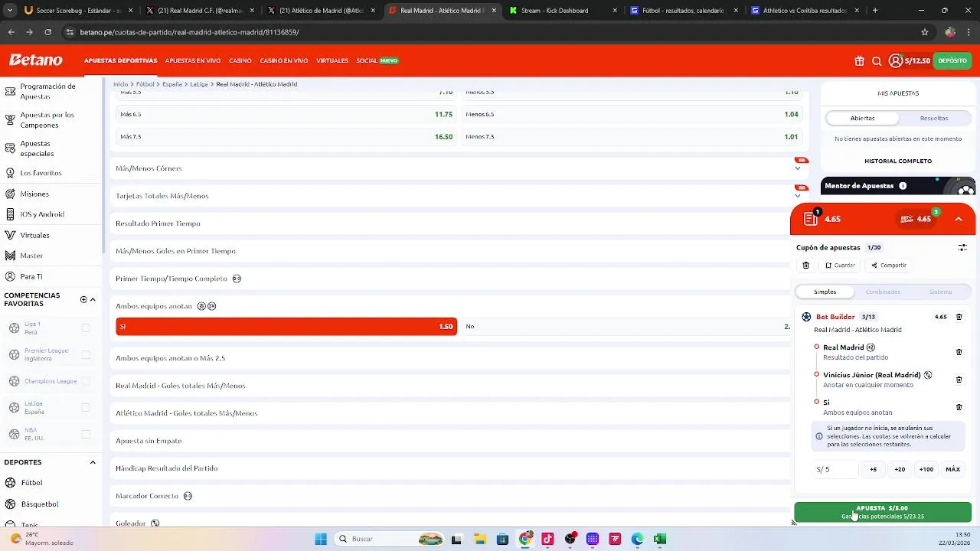Image resolution: width=980 pixels, height=551 pixels.
Task: Remove the Bet Builder bet with trash icon
Action: pyautogui.click(x=959, y=317)
